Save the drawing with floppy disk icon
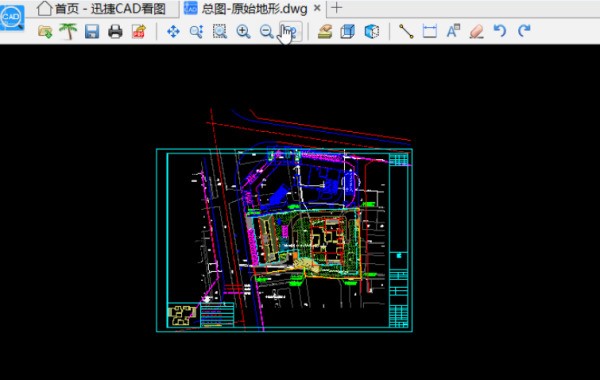600x380 pixels. pyautogui.click(x=92, y=31)
